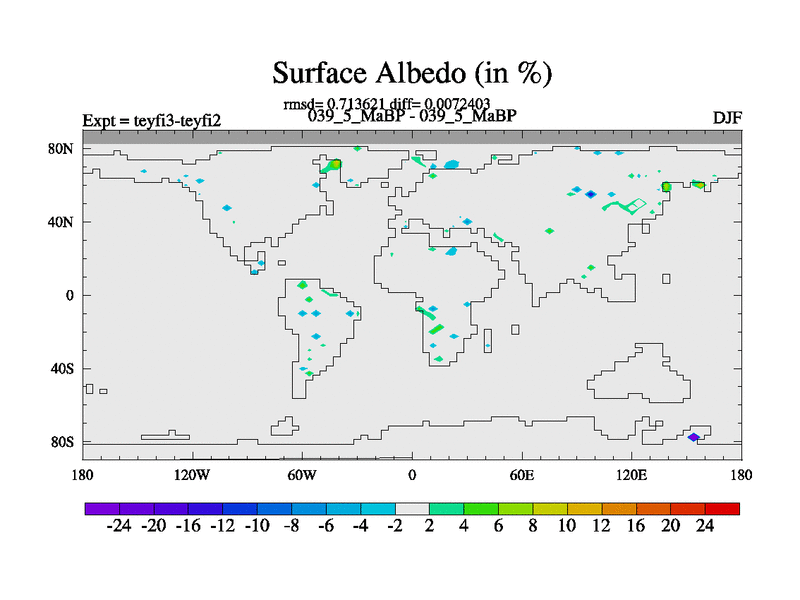Click the Surface Albedo (in %) title
Image resolution: width=800 pixels, height=600 pixels.
coord(412,73)
